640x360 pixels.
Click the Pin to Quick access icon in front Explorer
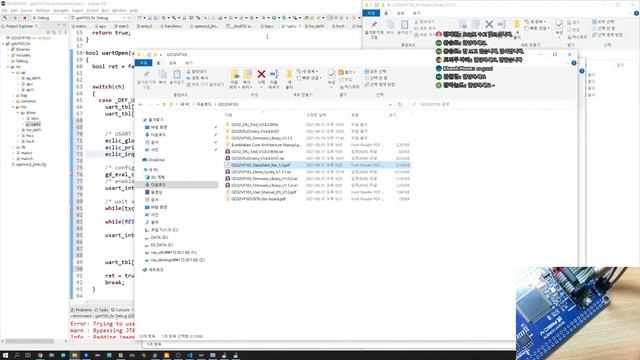146,74
